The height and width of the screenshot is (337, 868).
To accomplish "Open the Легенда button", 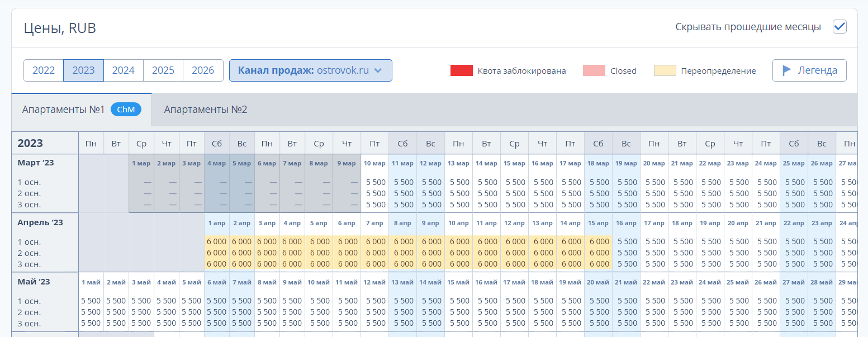I will point(809,70).
